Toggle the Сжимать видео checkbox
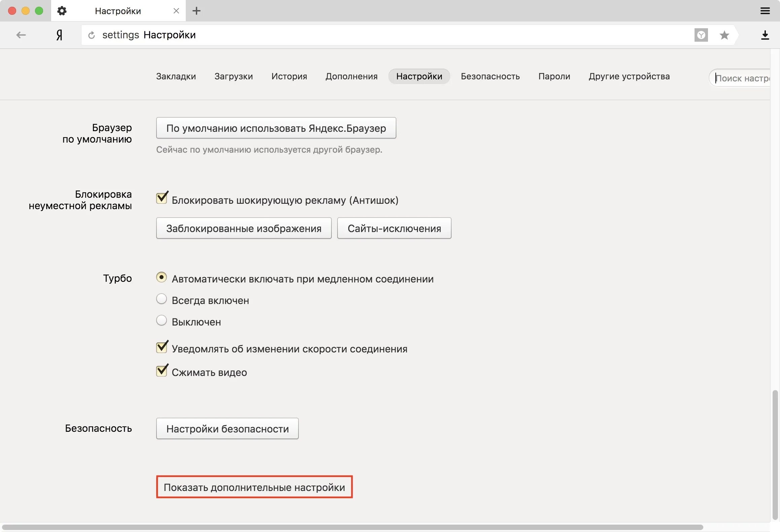Screen dimensions: 780x532 pyautogui.click(x=162, y=370)
